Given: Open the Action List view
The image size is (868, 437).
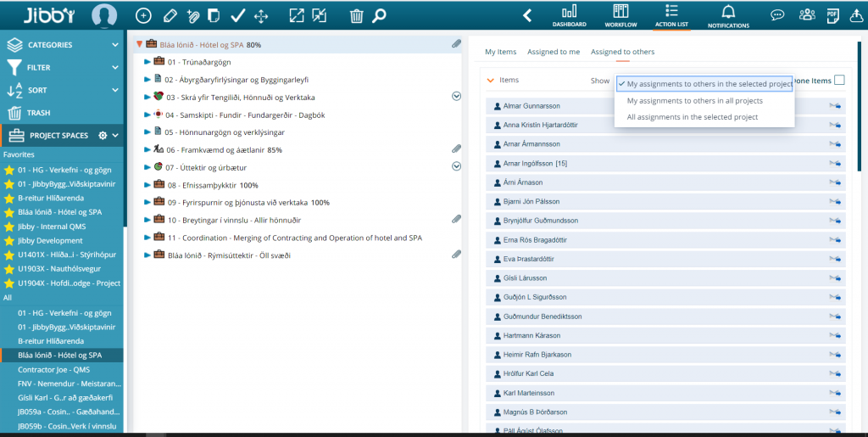Looking at the screenshot, I should coord(671,15).
